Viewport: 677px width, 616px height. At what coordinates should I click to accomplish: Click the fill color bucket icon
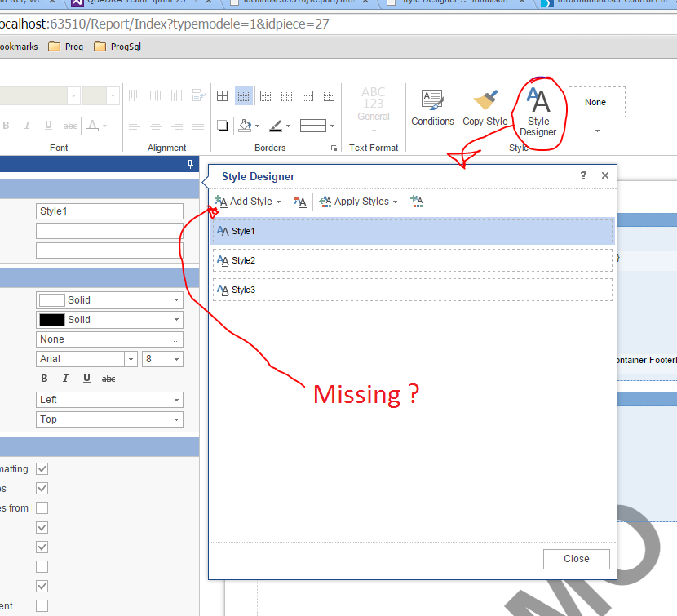click(x=245, y=126)
